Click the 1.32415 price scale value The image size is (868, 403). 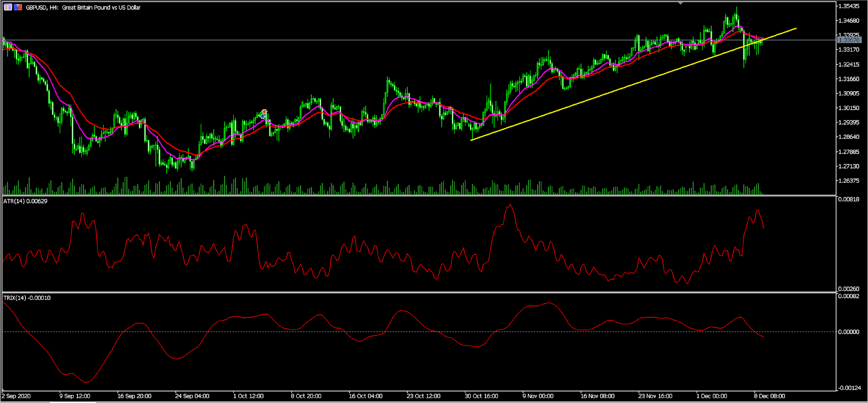coord(849,65)
